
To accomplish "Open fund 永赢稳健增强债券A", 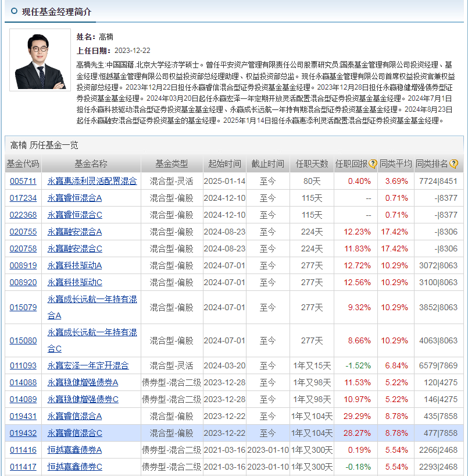I will 83,382.
